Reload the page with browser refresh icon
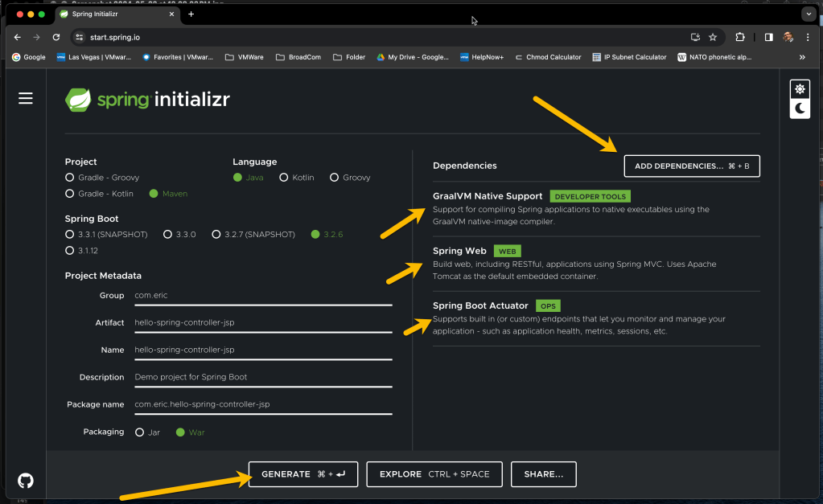 pos(56,37)
